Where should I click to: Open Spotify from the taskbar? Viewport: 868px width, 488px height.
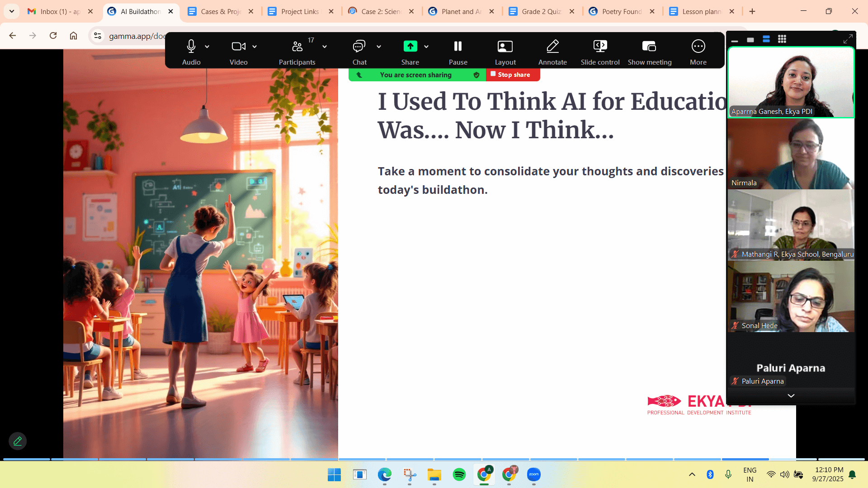coord(459,474)
